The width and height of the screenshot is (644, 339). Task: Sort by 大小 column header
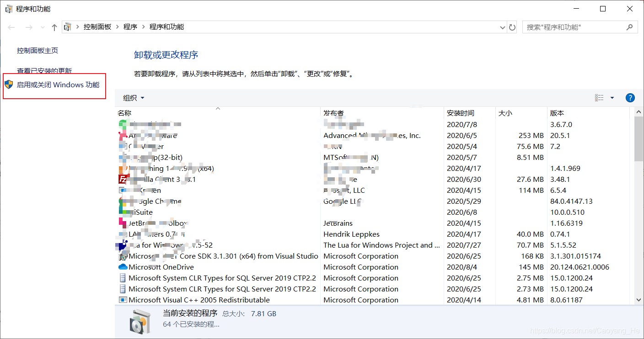(x=521, y=113)
